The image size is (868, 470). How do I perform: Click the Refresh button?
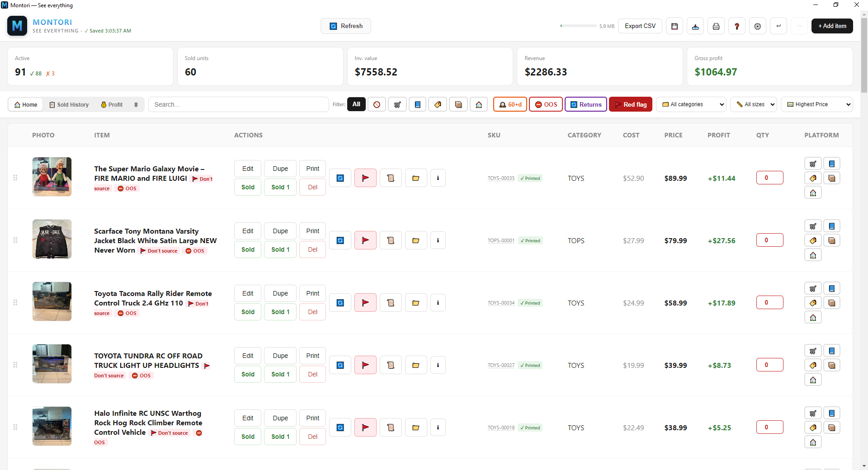click(x=346, y=26)
